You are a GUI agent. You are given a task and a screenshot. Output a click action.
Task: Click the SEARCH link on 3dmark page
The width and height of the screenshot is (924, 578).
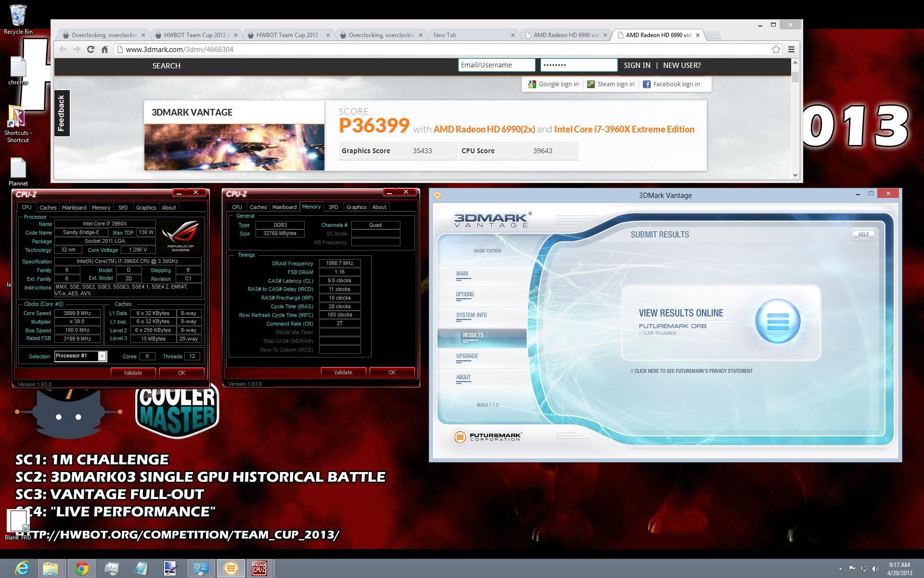(x=167, y=66)
